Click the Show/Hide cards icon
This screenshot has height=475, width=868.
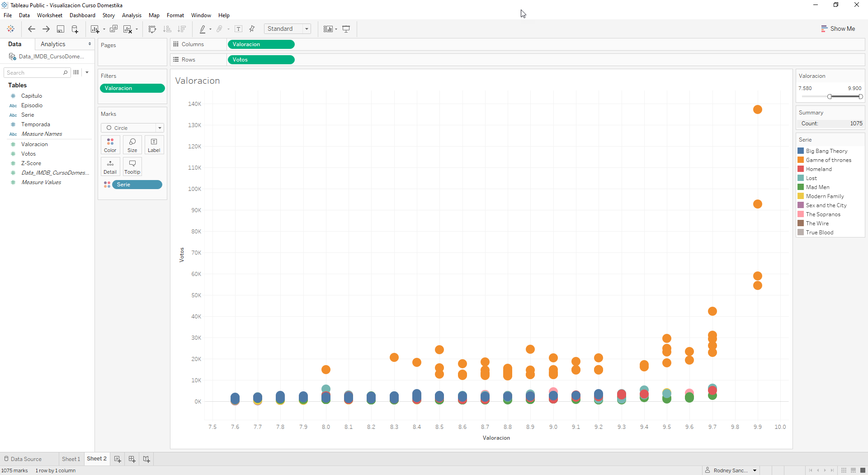[x=328, y=29]
